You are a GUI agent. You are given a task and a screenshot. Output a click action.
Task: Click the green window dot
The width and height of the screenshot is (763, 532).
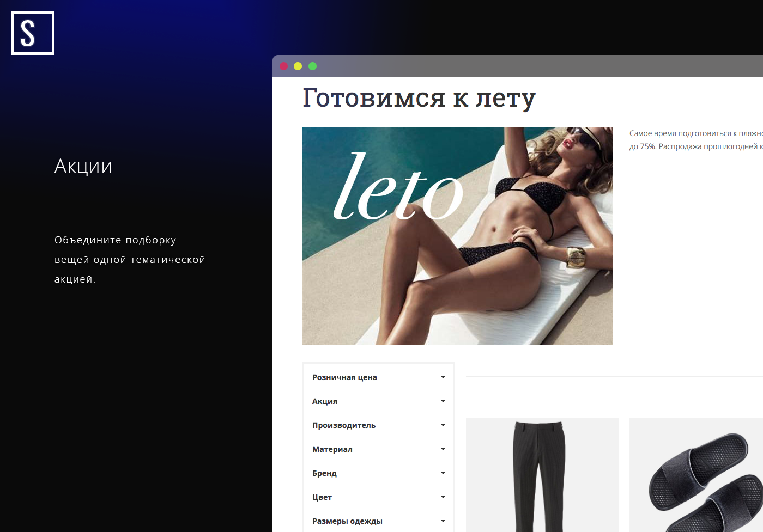(312, 66)
